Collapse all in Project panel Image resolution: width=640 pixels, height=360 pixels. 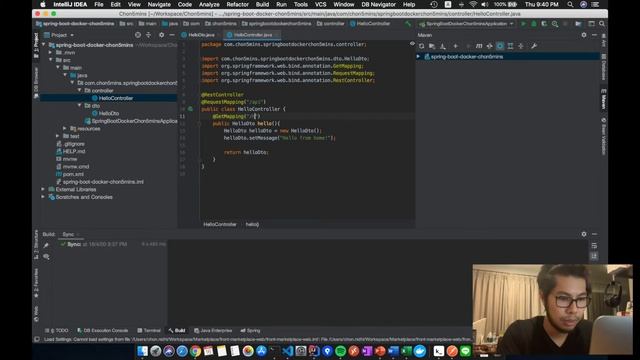(x=149, y=35)
